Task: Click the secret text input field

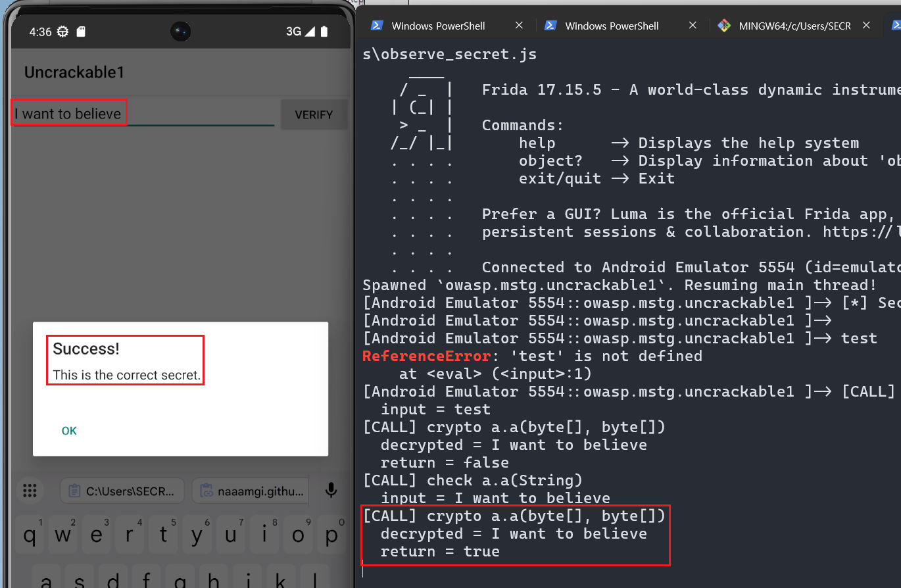Action: point(143,113)
